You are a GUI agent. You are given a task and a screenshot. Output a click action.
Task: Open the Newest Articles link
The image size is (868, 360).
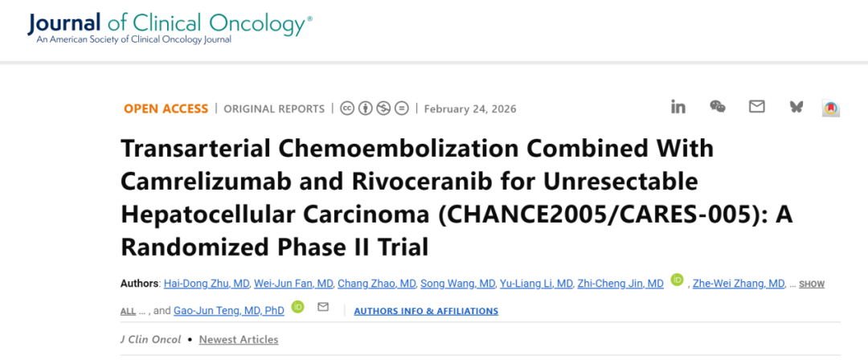tap(239, 340)
